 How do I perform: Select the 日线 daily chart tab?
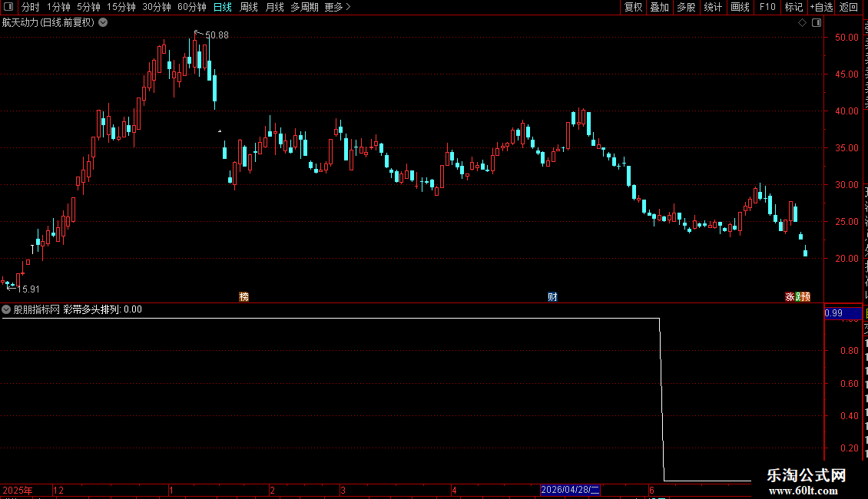pos(223,7)
